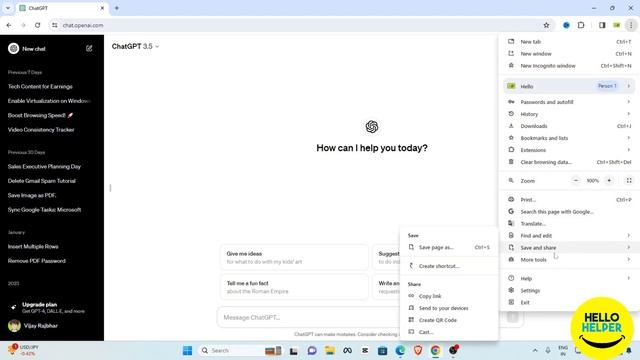Open Settings from Chrome menu
The width and height of the screenshot is (640, 360).
pos(569,291)
